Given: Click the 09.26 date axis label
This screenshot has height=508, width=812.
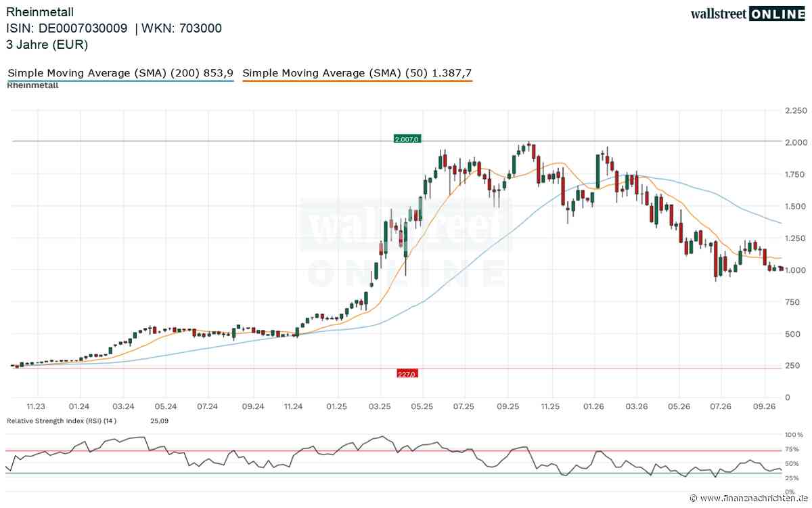Looking at the screenshot, I should (765, 406).
